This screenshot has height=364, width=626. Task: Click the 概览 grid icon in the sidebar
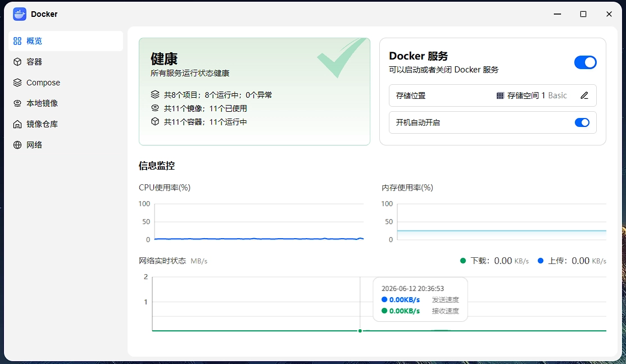(x=17, y=41)
